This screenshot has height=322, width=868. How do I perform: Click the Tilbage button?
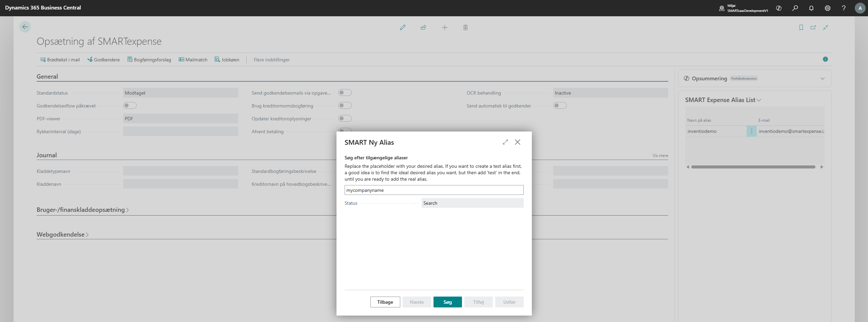tap(385, 302)
